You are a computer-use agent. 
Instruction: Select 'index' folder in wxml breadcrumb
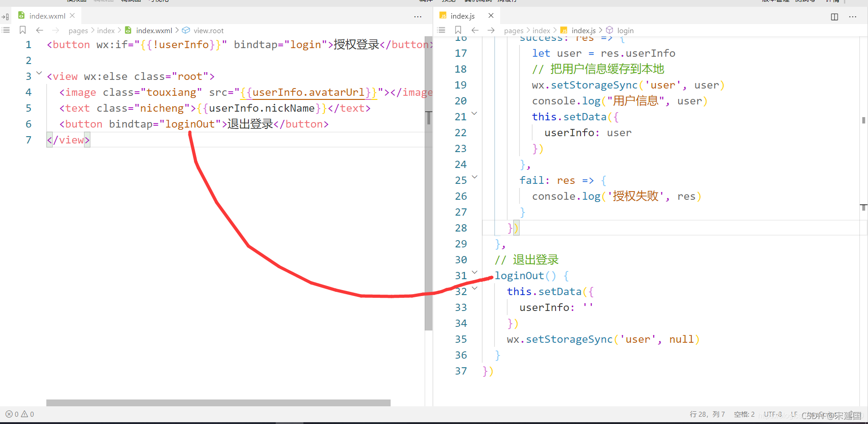pos(106,30)
